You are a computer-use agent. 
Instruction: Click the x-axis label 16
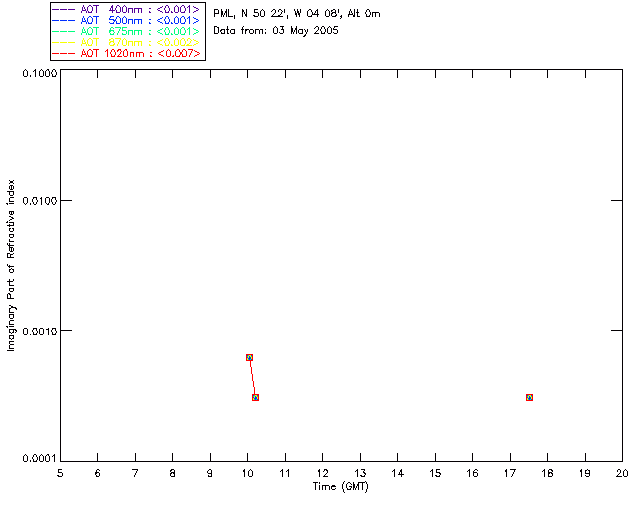click(473, 473)
